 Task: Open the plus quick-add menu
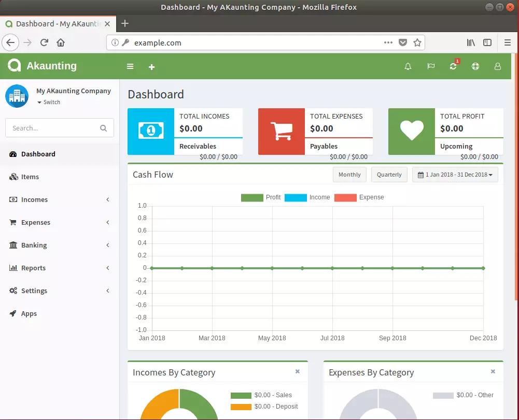(151, 67)
